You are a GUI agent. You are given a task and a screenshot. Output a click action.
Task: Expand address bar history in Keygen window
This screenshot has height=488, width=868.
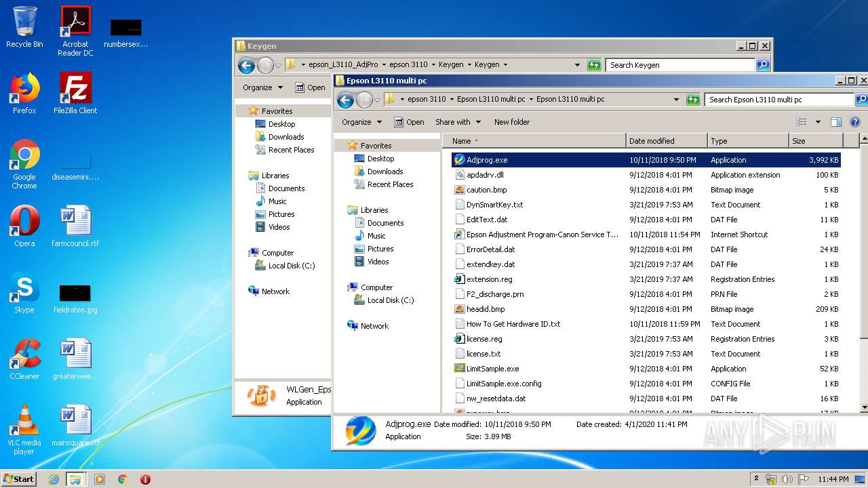coord(577,65)
